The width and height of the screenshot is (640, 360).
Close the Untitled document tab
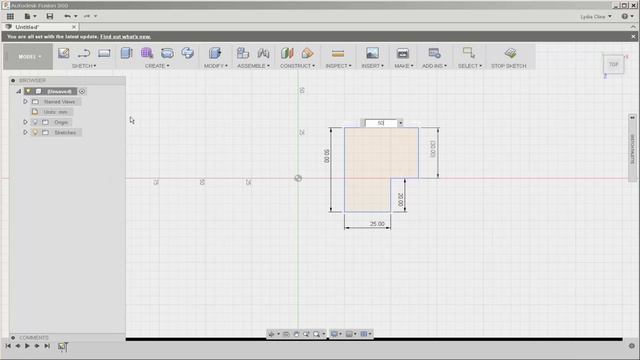coord(74,27)
